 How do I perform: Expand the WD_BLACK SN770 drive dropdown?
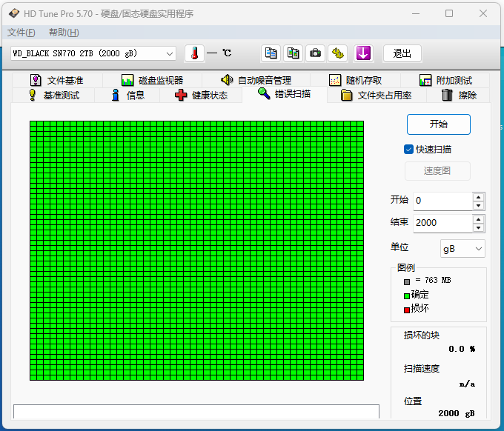pyautogui.click(x=170, y=53)
